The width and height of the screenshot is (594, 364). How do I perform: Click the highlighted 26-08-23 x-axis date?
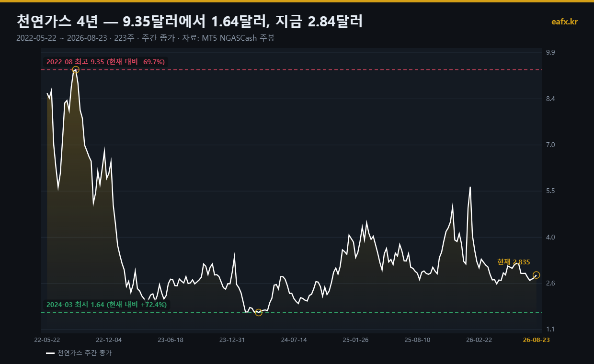pos(536,340)
